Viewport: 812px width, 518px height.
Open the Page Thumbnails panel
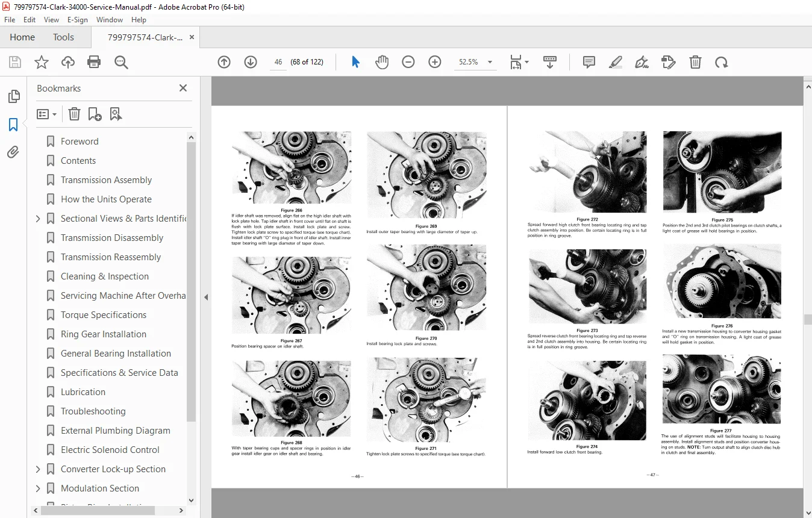tap(13, 96)
